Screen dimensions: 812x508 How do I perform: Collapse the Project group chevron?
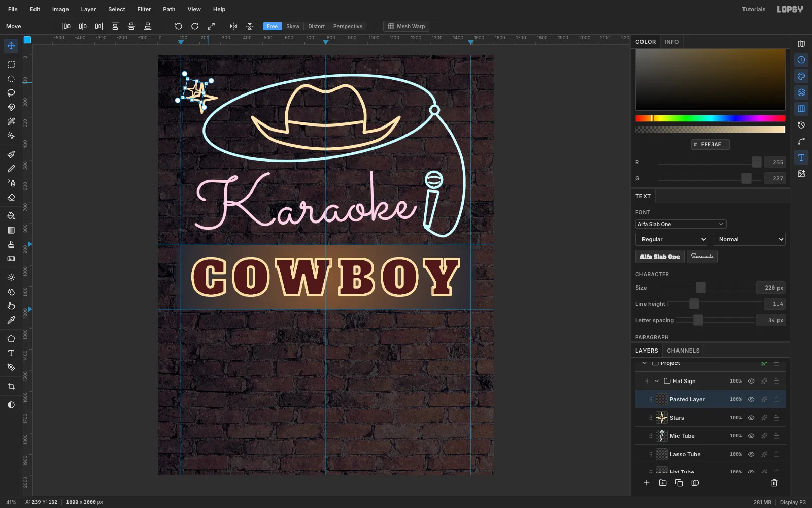click(x=645, y=363)
